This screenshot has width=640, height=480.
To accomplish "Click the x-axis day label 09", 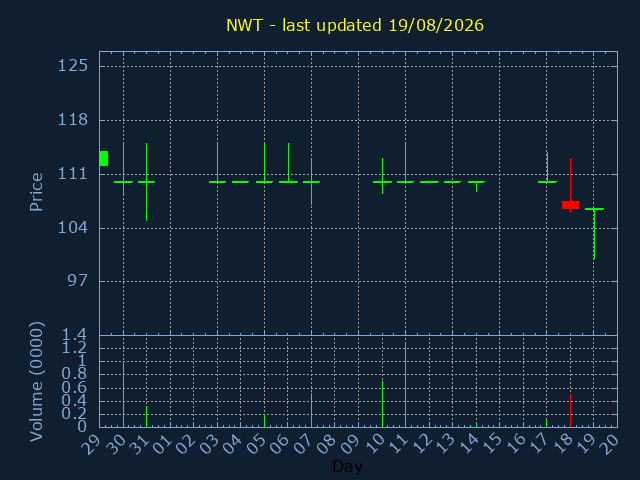I will click(350, 444).
